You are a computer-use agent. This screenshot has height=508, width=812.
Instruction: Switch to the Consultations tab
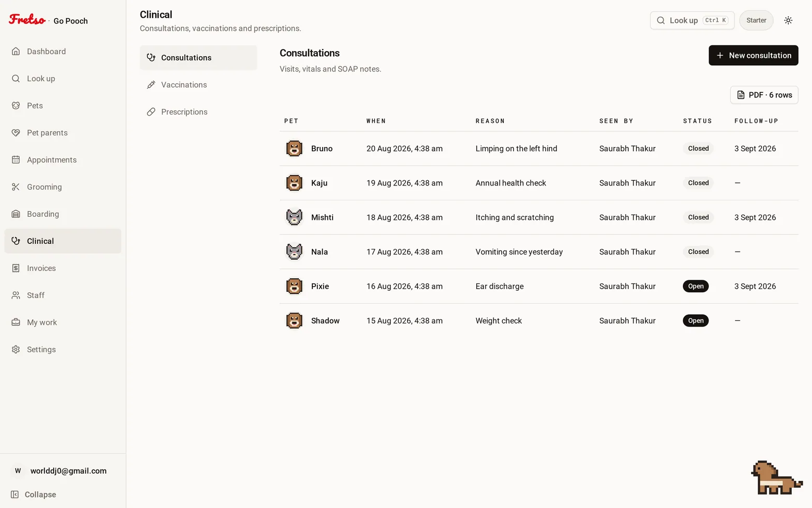pos(198,58)
